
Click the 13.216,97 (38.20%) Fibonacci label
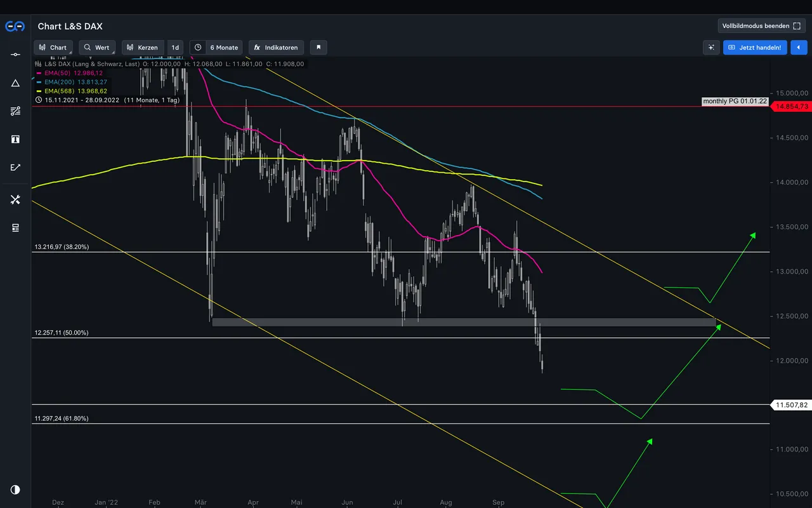pos(62,247)
